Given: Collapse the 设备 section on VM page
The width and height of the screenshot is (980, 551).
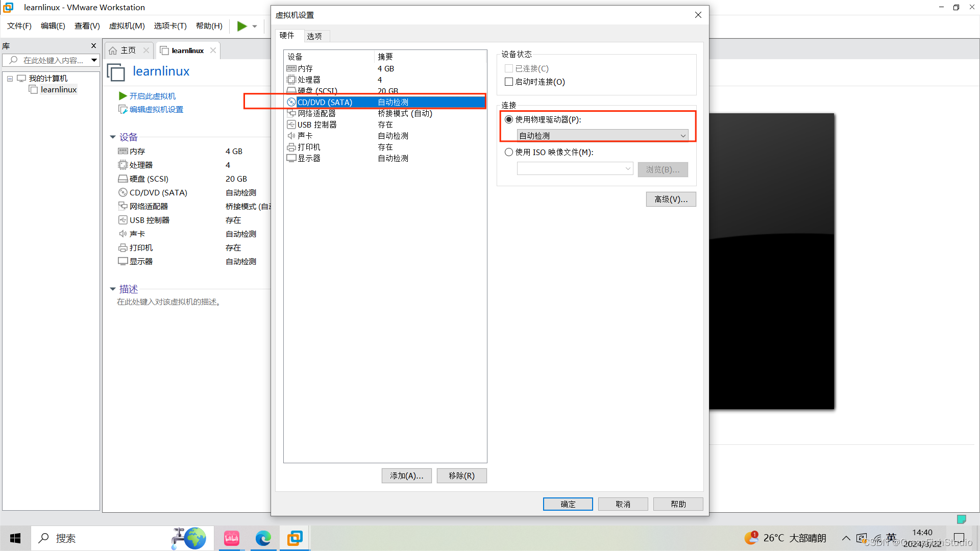Looking at the screenshot, I should pyautogui.click(x=113, y=137).
